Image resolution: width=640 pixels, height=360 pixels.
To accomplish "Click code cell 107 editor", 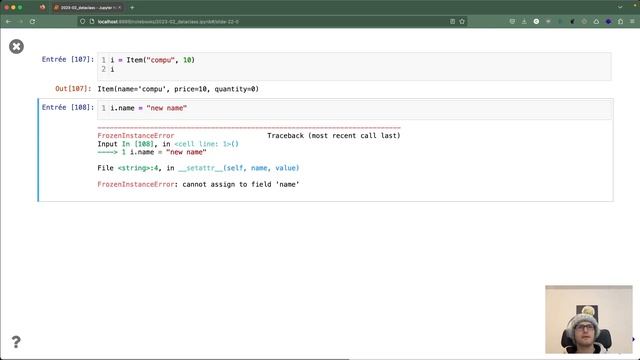I will [354, 66].
